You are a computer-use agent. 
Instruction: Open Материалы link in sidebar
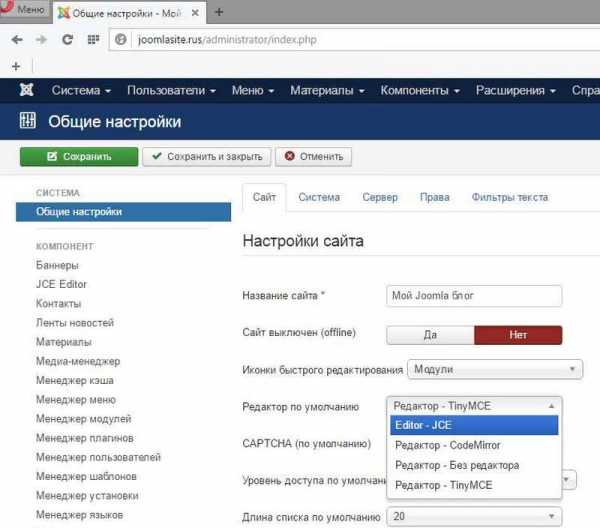click(x=64, y=342)
